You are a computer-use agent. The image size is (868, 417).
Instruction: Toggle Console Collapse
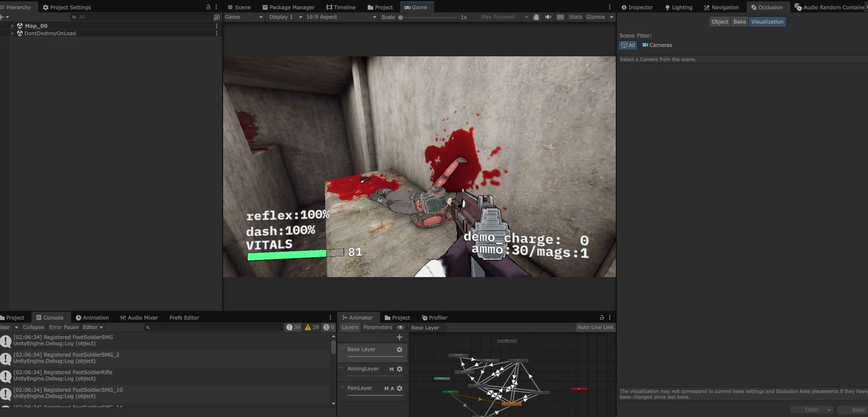[34, 327]
